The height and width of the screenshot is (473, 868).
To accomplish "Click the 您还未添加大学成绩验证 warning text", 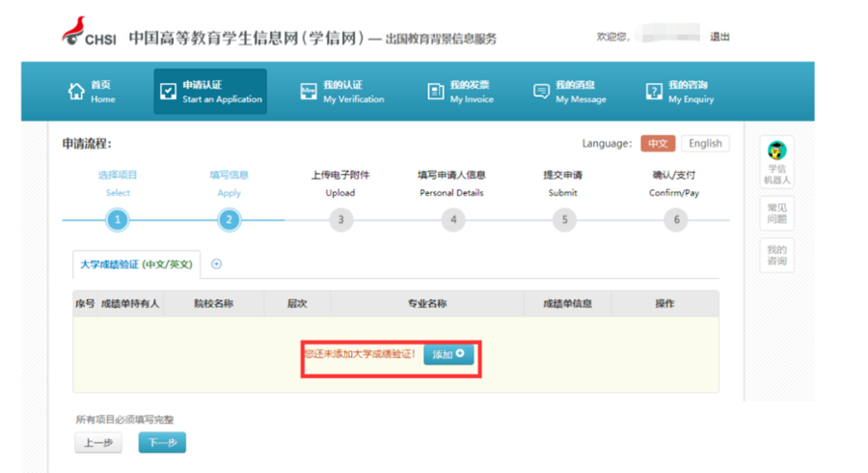I will [360, 354].
